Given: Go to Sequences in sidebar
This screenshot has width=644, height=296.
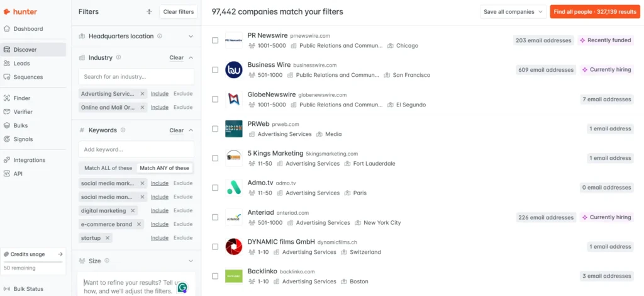Looking at the screenshot, I should pos(28,77).
